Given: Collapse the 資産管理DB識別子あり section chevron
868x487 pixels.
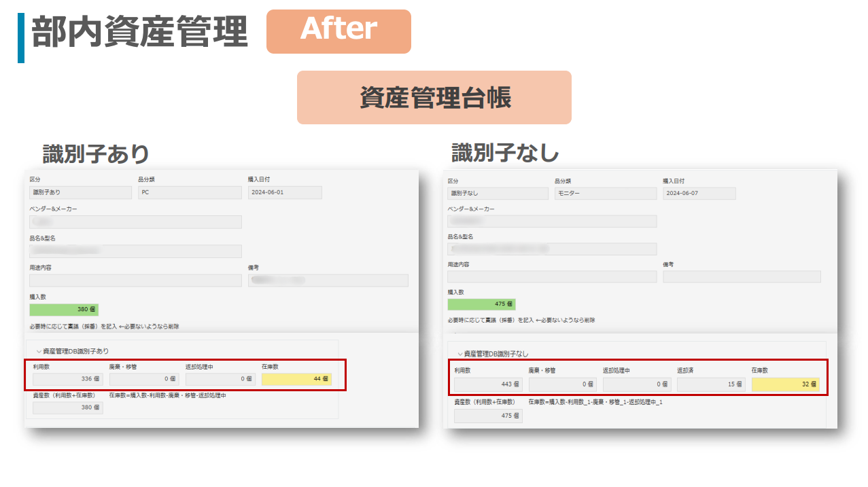Looking at the screenshot, I should click(x=38, y=352).
